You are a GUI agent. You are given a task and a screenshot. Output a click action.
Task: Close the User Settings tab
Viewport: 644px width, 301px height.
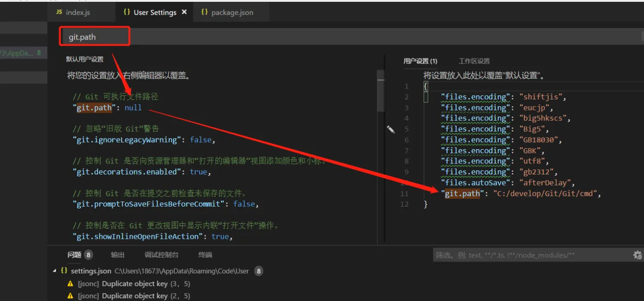click(184, 12)
